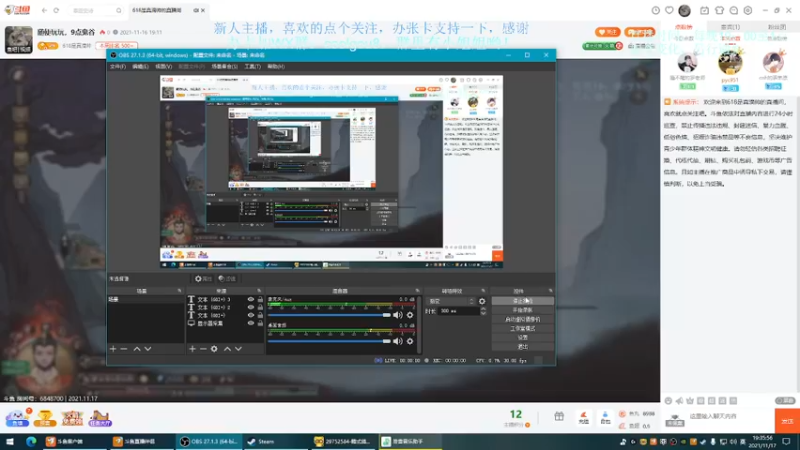Click the Properties button above the Sources panel
Image resolution: width=800 pixels, height=450 pixels.
pyautogui.click(x=203, y=279)
